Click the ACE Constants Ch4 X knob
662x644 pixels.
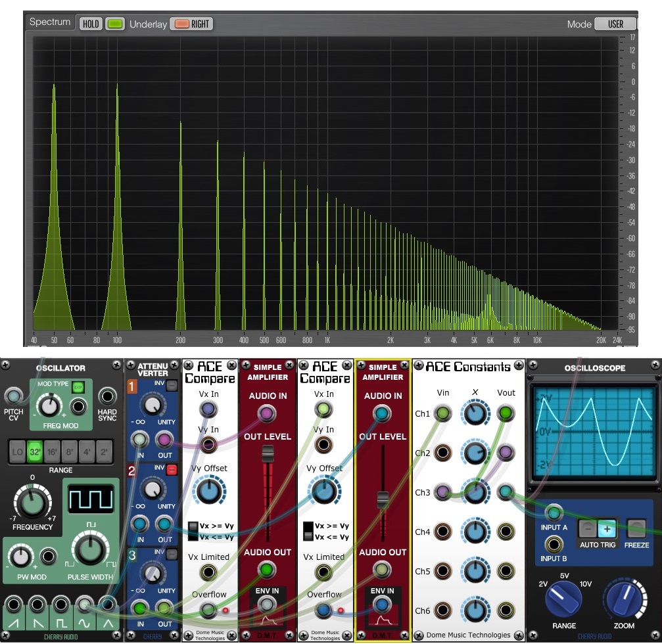pyautogui.click(x=475, y=532)
